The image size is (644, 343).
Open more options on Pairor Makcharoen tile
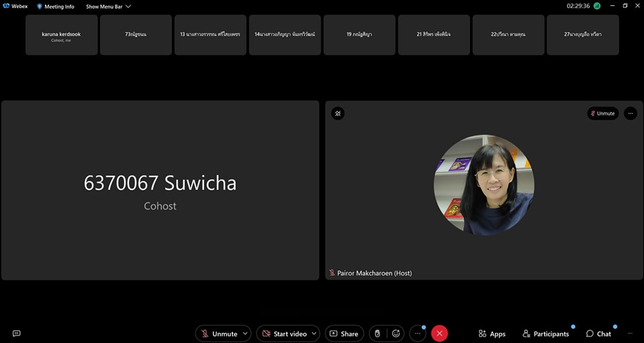pos(630,113)
